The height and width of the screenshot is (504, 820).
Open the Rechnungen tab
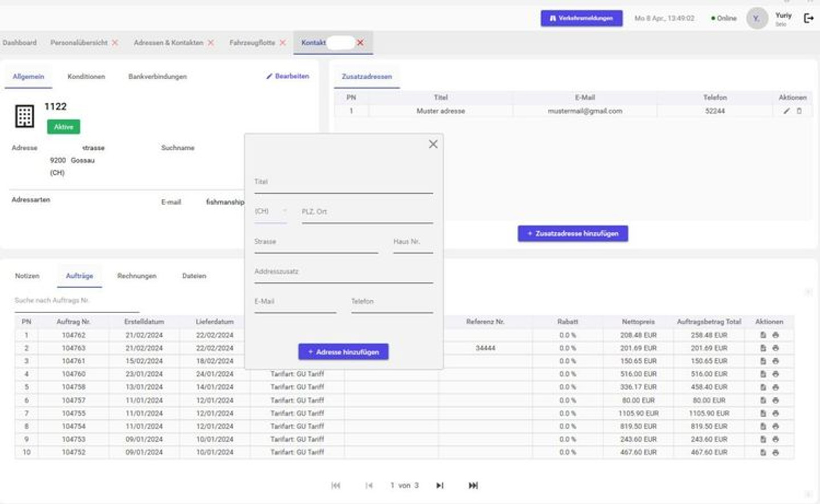tap(137, 276)
